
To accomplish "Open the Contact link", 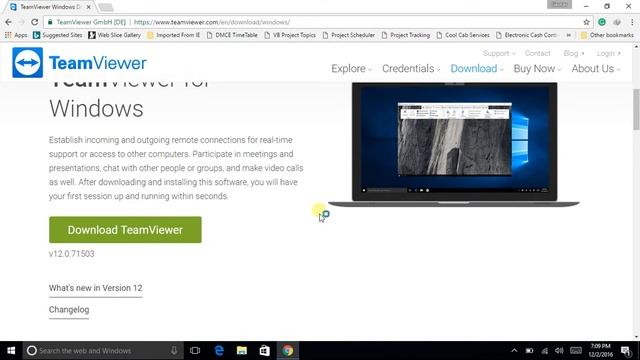I will (x=538, y=53).
